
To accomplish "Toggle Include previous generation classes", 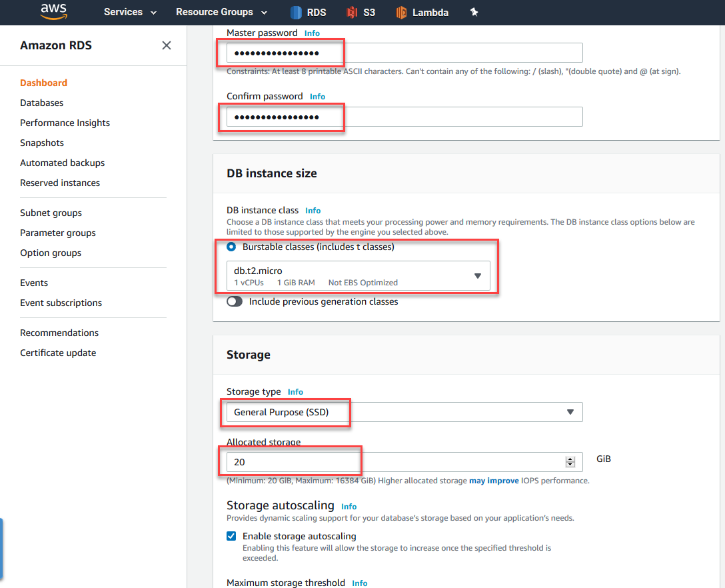I will pos(235,301).
